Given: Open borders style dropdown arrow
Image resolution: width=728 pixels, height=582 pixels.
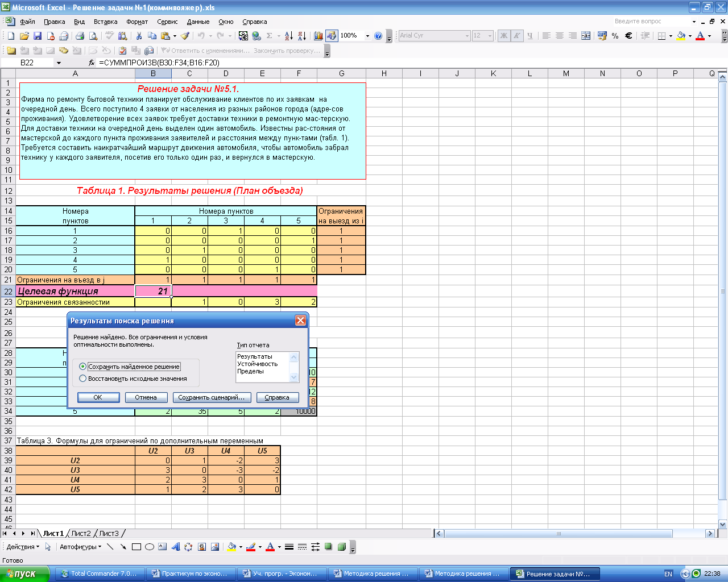Looking at the screenshot, I should point(671,36).
